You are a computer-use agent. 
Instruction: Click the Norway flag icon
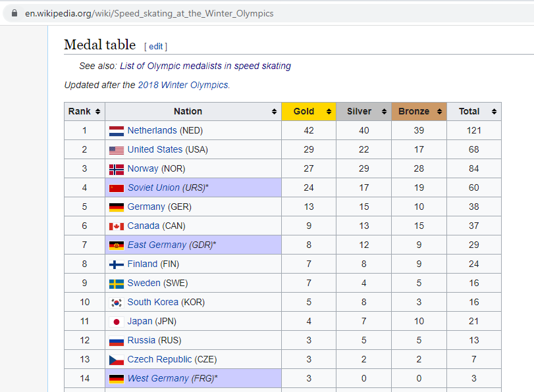coord(117,169)
